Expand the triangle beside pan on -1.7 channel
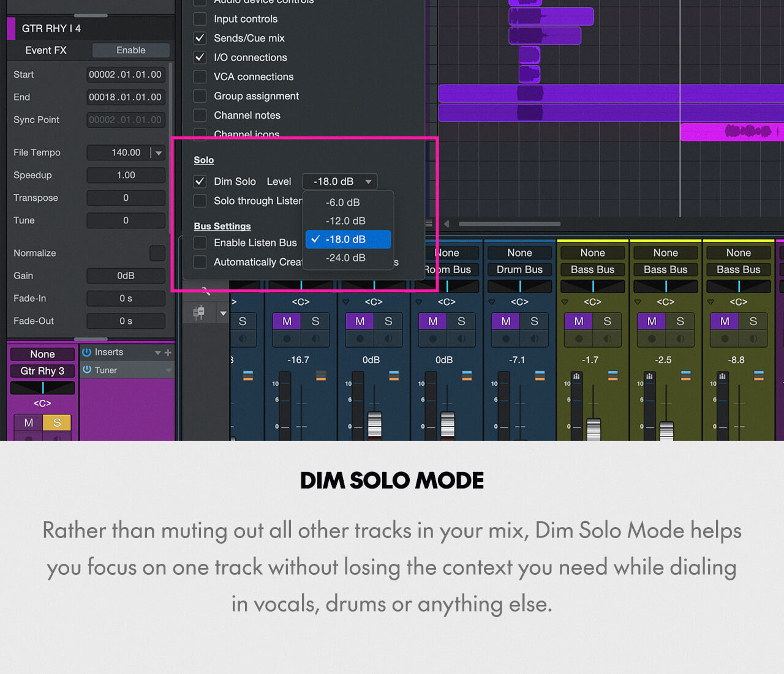 coord(564,302)
